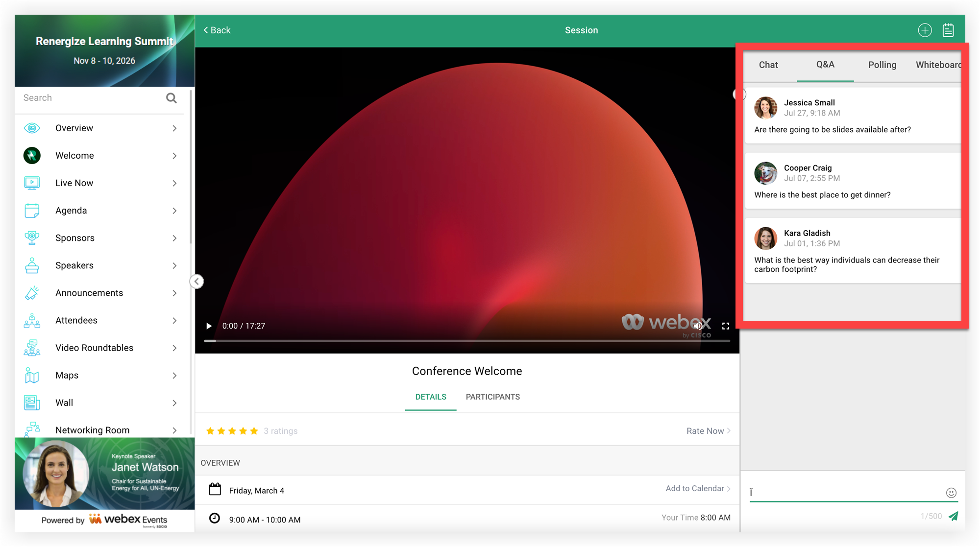Screen dimensions: 980x547
Task: Click the Speakers podium icon
Action: coord(32,265)
